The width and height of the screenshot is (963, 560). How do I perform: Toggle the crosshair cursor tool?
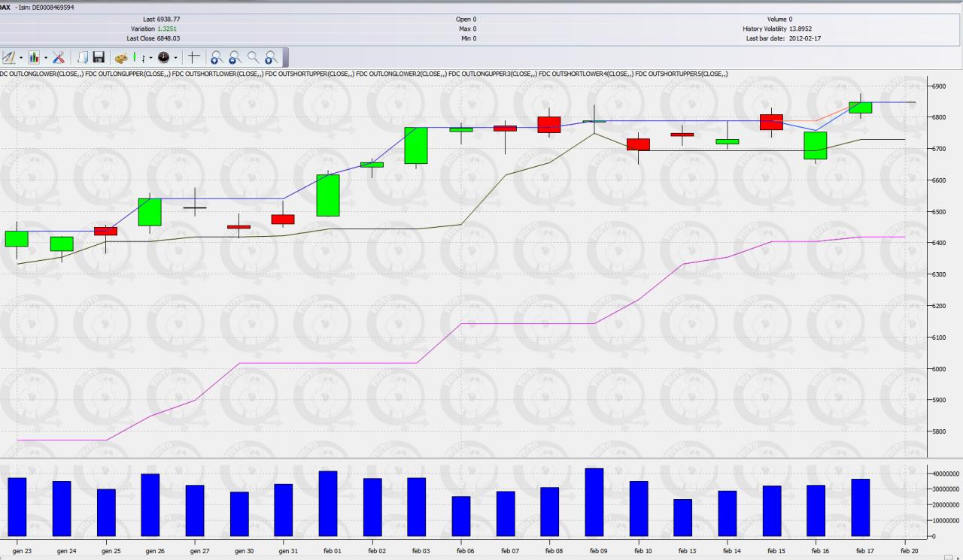[x=194, y=57]
